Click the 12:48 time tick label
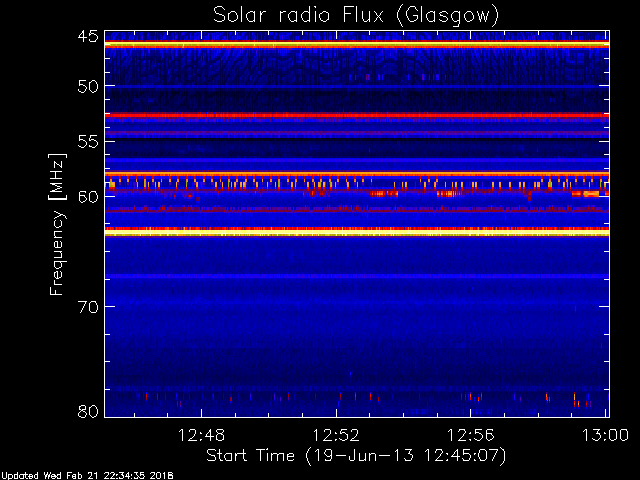640x480 pixels. pos(201,435)
